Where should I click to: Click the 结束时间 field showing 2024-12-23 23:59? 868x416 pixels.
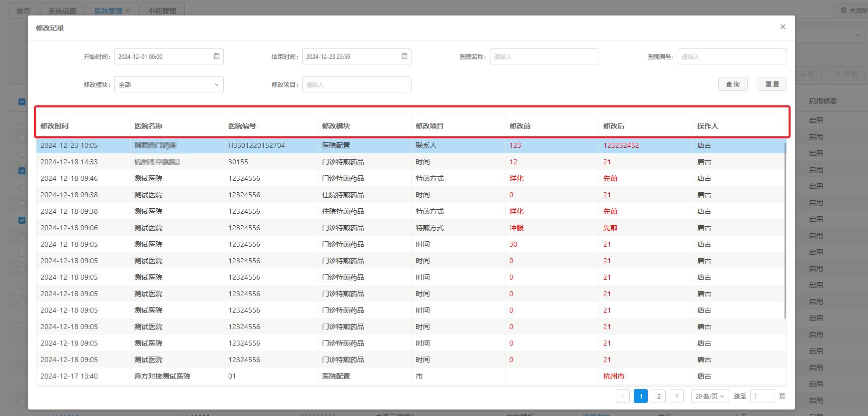[x=357, y=56]
